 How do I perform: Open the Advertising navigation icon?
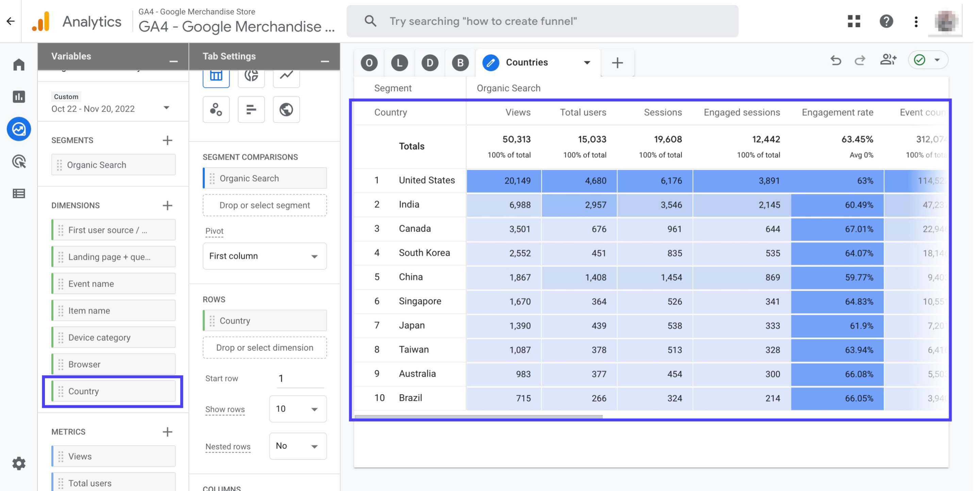point(19,161)
